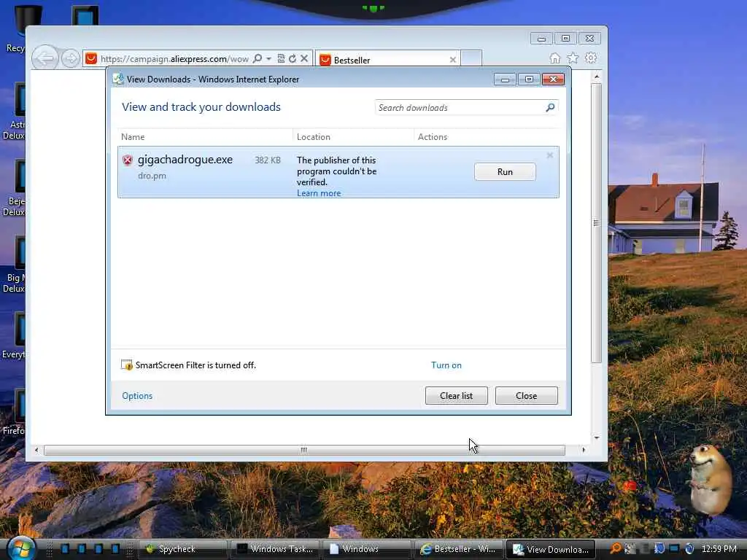
Task: Run the gigachadrogue.exe download
Action: click(505, 172)
